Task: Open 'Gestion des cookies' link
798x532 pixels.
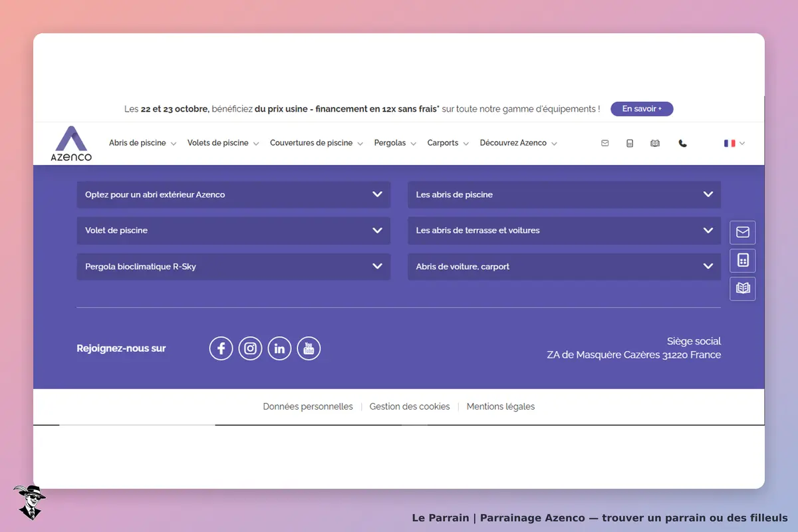Action: (x=410, y=406)
